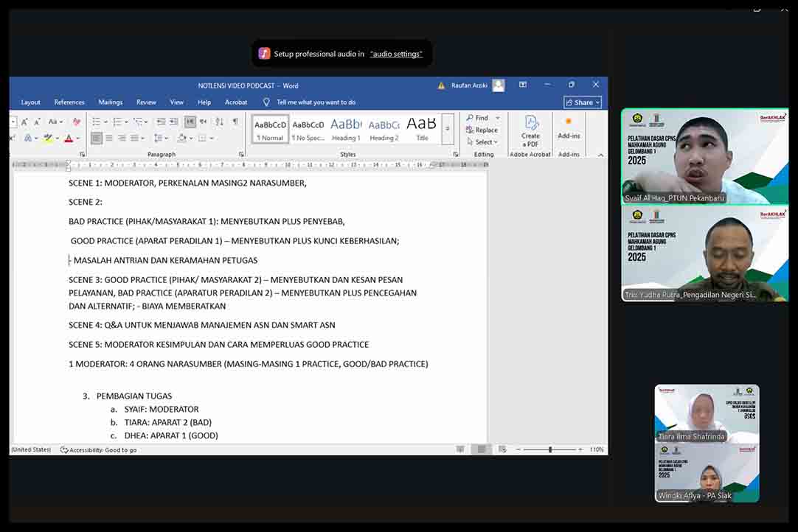Toggle Show/Hide paragraph marks
Image resolution: width=798 pixels, height=532 pixels.
coord(235,122)
